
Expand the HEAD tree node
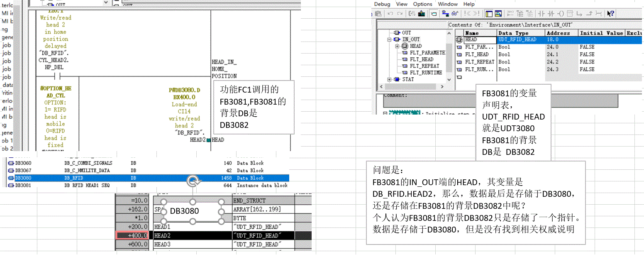tap(397, 46)
